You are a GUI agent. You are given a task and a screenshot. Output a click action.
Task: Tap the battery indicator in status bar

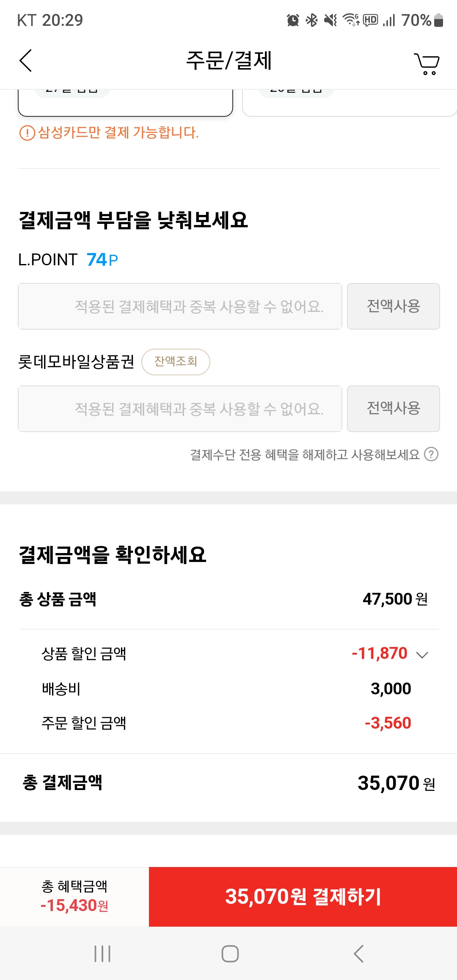click(x=439, y=20)
